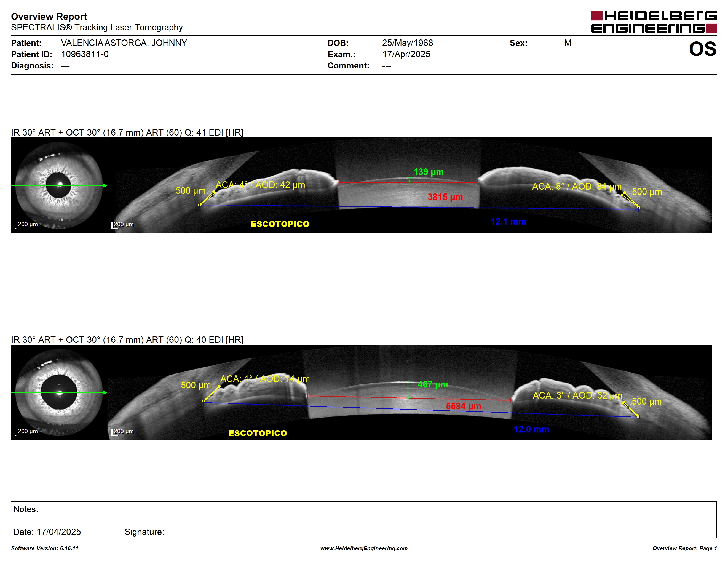Click the ACA: 8° / AOD: 84 µm label
This screenshot has width=728, height=563.
577,187
